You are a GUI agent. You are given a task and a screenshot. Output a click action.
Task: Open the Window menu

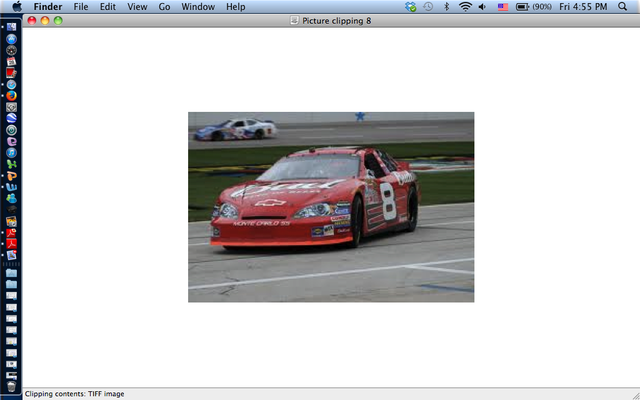198,7
